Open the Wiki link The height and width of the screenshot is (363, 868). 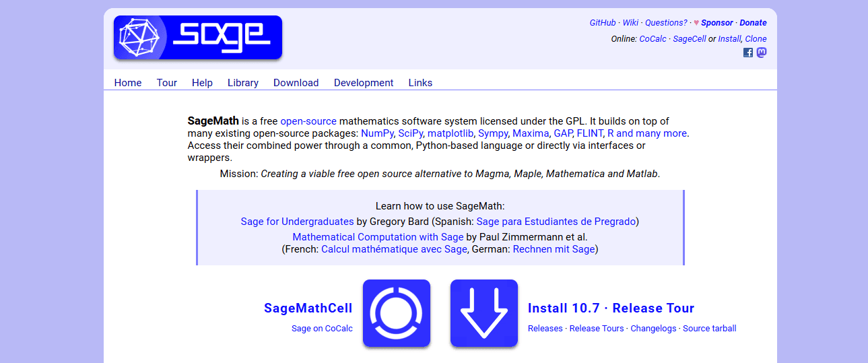[631, 23]
